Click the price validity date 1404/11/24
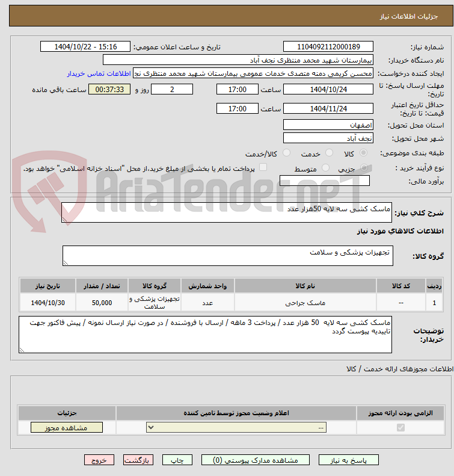The width and height of the screenshot is (454, 476). 328,108
